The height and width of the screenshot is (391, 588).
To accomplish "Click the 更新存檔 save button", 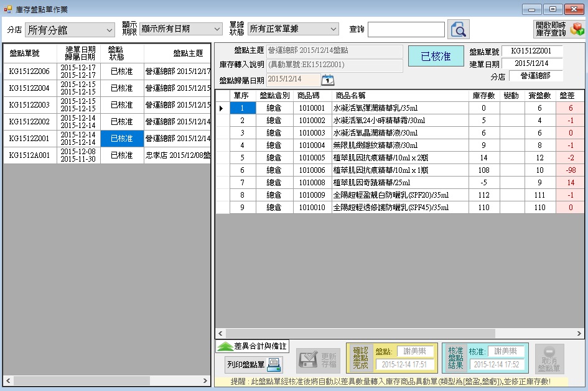I will click(318, 359).
